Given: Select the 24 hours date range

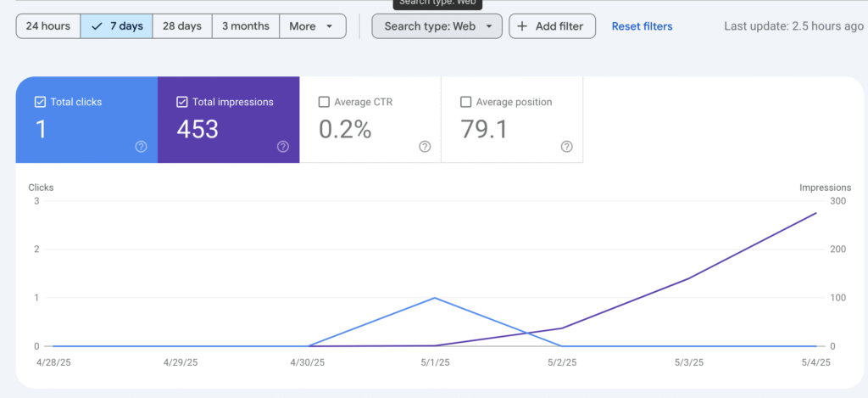Looking at the screenshot, I should tap(48, 26).
